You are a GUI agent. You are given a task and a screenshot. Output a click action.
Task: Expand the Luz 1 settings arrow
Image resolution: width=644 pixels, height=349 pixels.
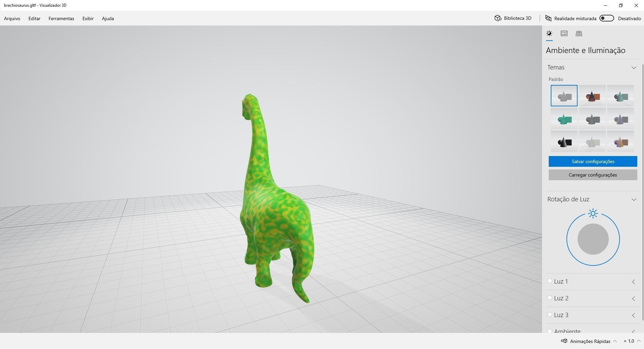click(x=634, y=282)
